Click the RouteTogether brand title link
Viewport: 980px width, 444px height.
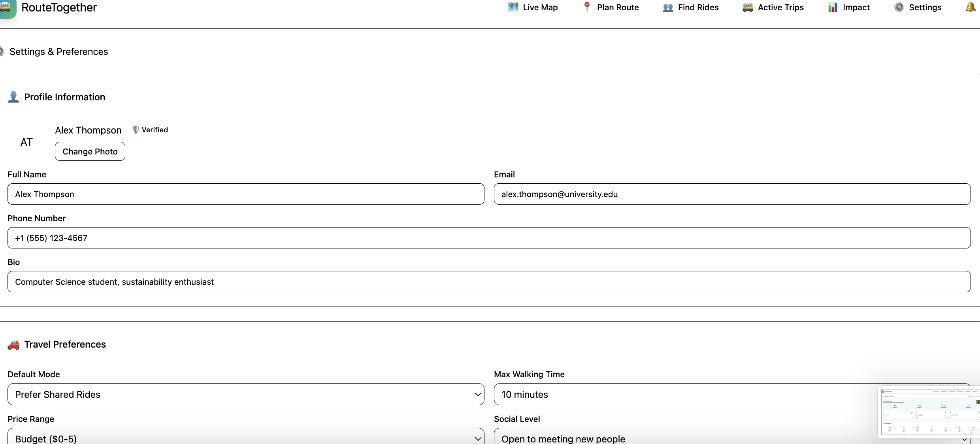click(59, 8)
